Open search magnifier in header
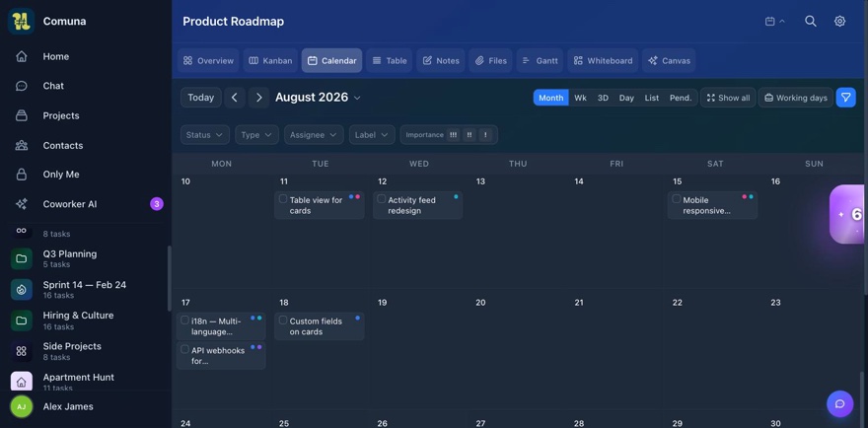 (811, 21)
